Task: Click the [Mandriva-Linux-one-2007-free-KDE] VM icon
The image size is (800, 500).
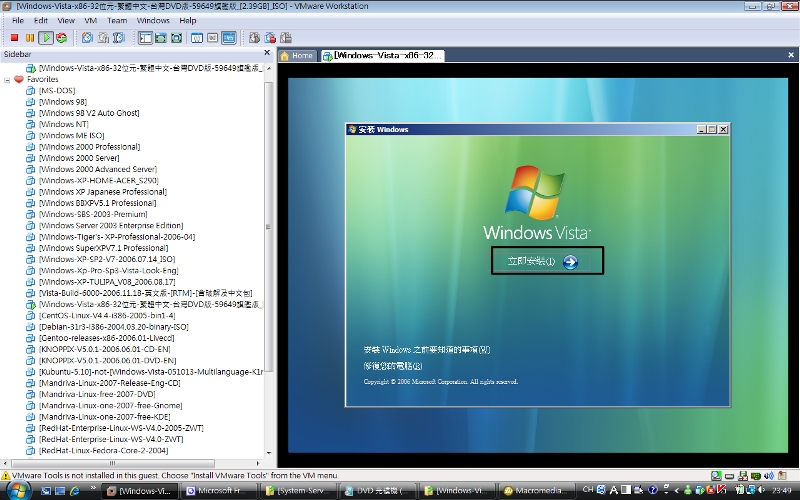Action: pyautogui.click(x=31, y=417)
